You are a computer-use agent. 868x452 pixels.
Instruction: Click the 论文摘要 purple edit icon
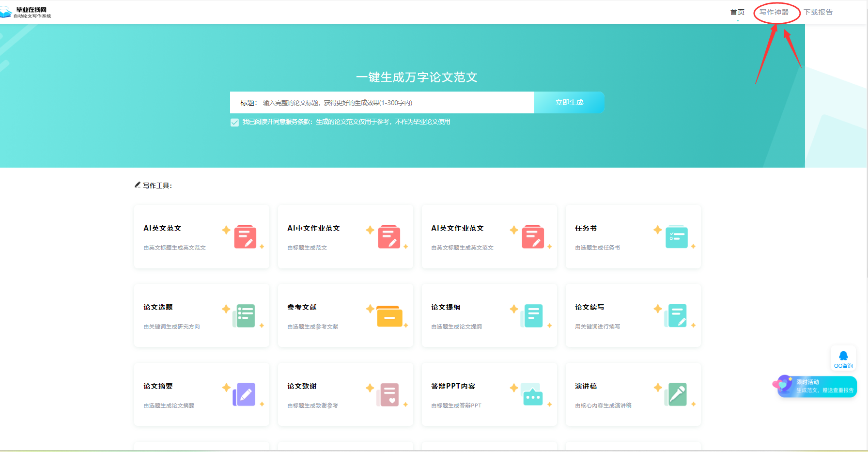tap(244, 395)
